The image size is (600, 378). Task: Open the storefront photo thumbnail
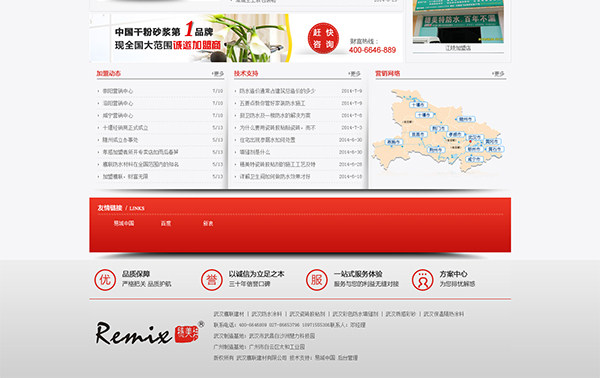click(x=458, y=22)
